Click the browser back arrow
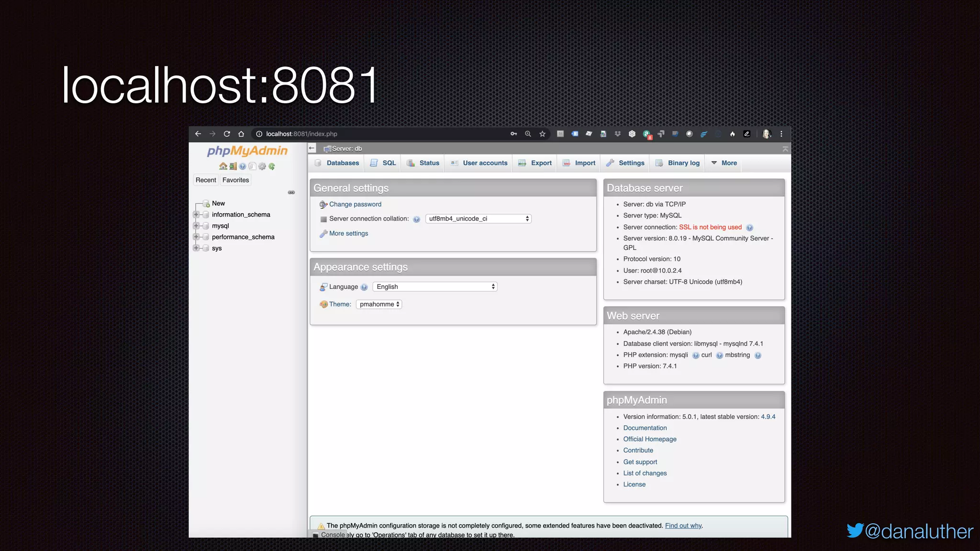The width and height of the screenshot is (980, 551). coord(198,134)
